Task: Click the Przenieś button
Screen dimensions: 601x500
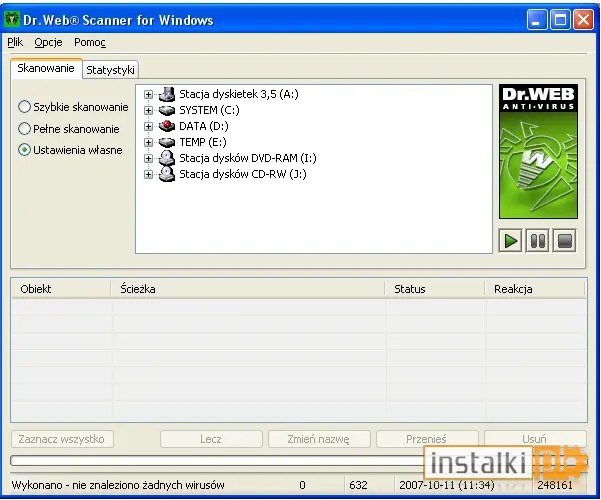Action: 427,439
